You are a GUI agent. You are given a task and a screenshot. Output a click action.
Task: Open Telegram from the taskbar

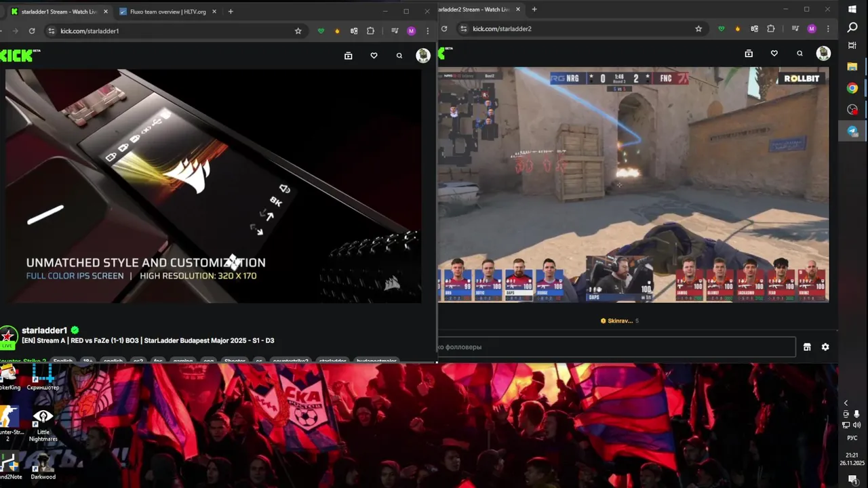(852, 131)
